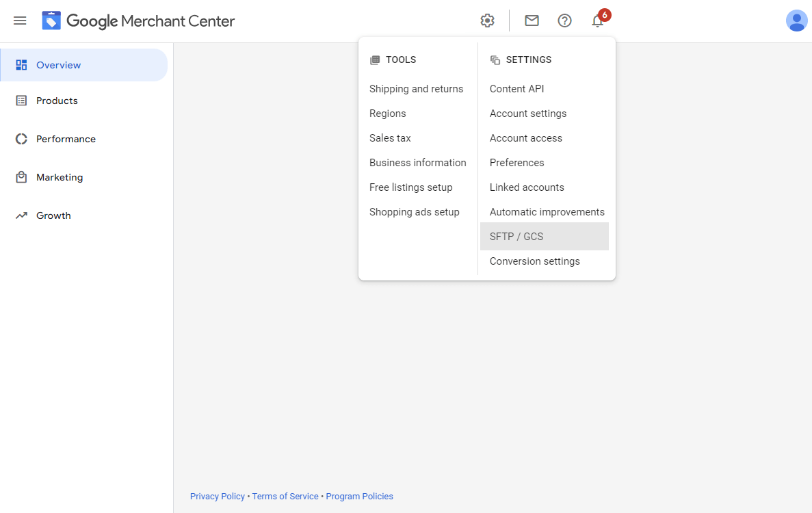Open the notifications bell
This screenshot has width=812, height=513.
click(598, 21)
